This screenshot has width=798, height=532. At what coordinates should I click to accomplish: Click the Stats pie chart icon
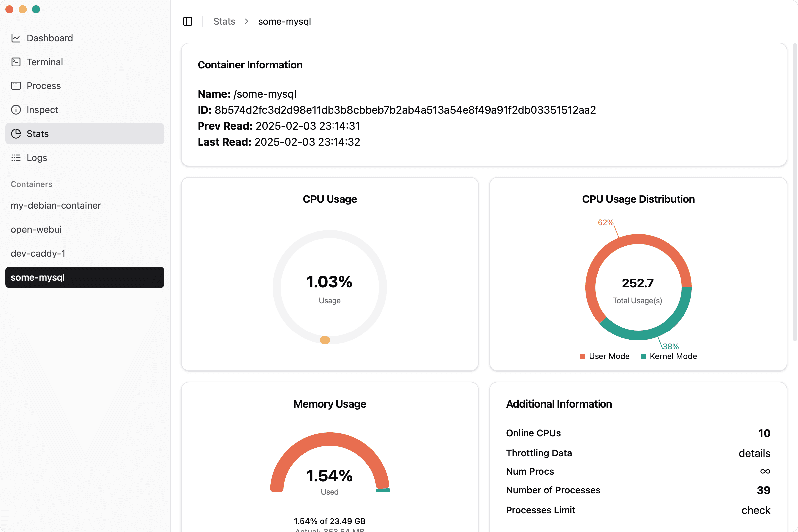click(16, 134)
